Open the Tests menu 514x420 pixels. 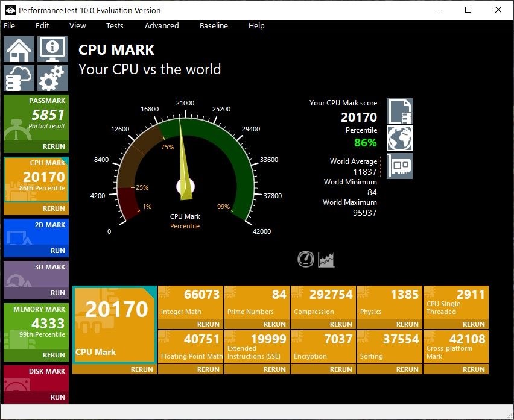(115, 25)
